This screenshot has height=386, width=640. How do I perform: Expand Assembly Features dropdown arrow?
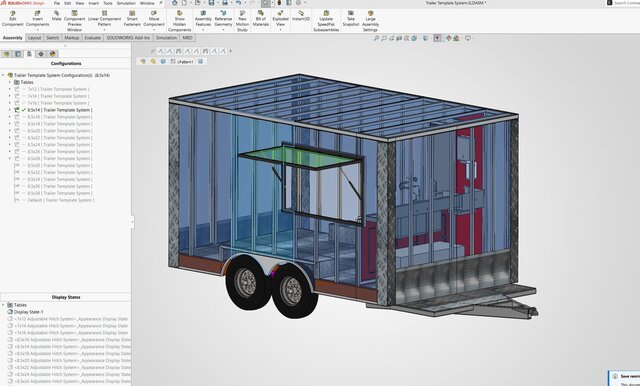[x=203, y=30]
